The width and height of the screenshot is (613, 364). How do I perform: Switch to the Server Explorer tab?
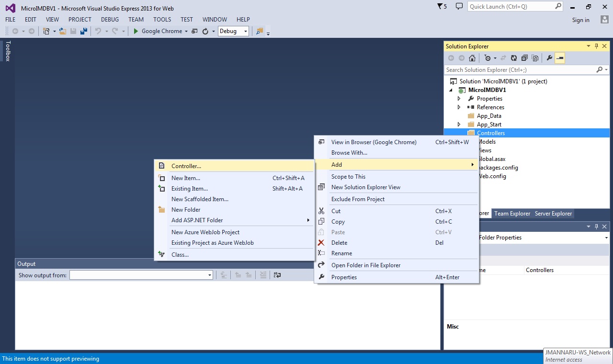pos(553,214)
